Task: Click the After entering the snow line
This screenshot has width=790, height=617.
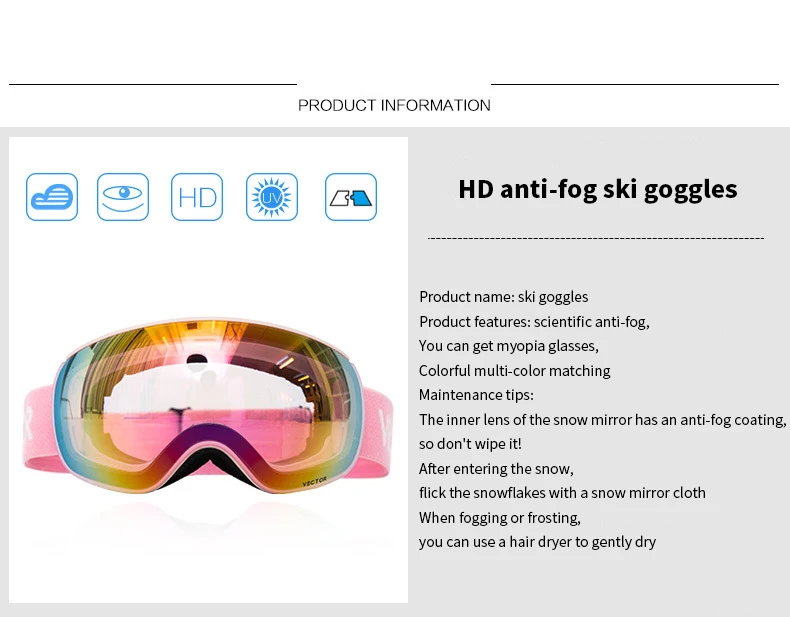Action: pos(496,469)
